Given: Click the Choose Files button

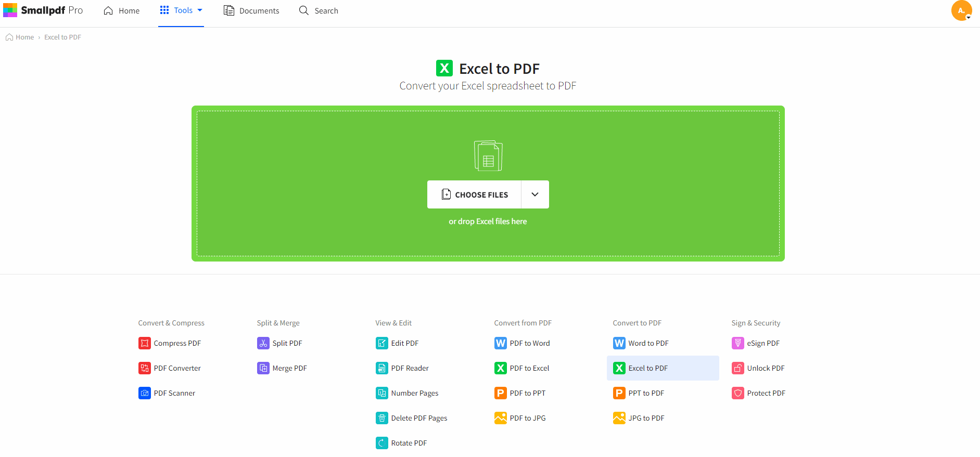Looking at the screenshot, I should point(474,194).
